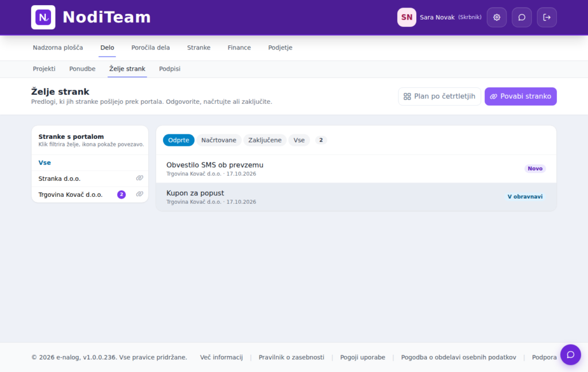Switch to Ponudbe subtab
This screenshot has width=588, height=372.
(82, 69)
